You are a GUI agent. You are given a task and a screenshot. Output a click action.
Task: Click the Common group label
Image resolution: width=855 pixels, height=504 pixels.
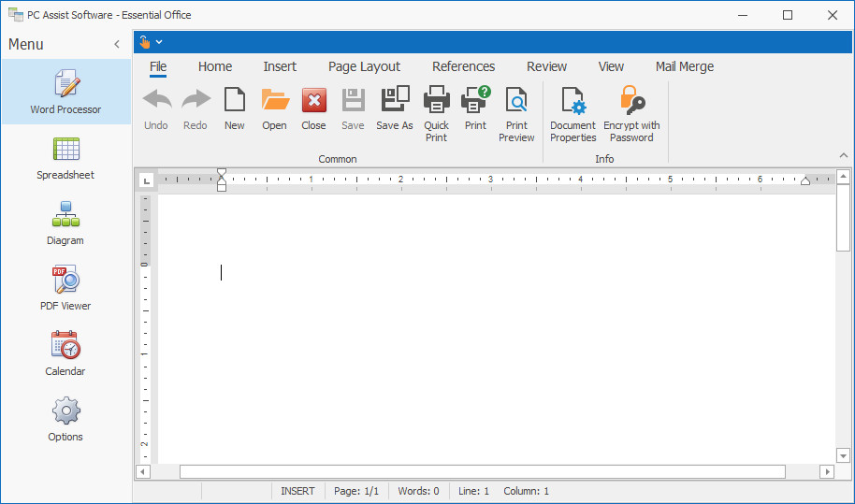338,159
